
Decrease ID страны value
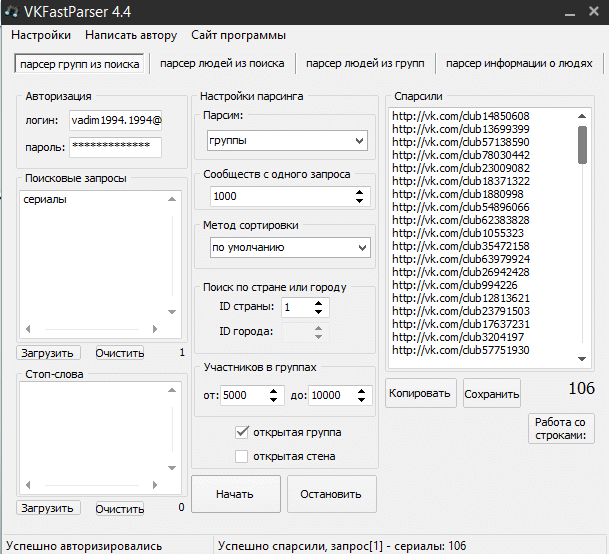(x=318, y=312)
